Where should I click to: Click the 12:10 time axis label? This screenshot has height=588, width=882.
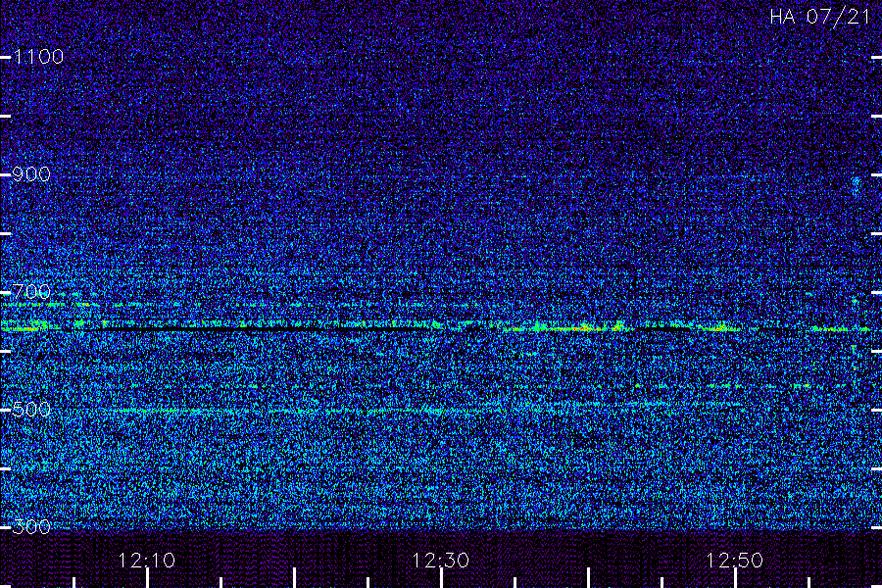click(147, 561)
